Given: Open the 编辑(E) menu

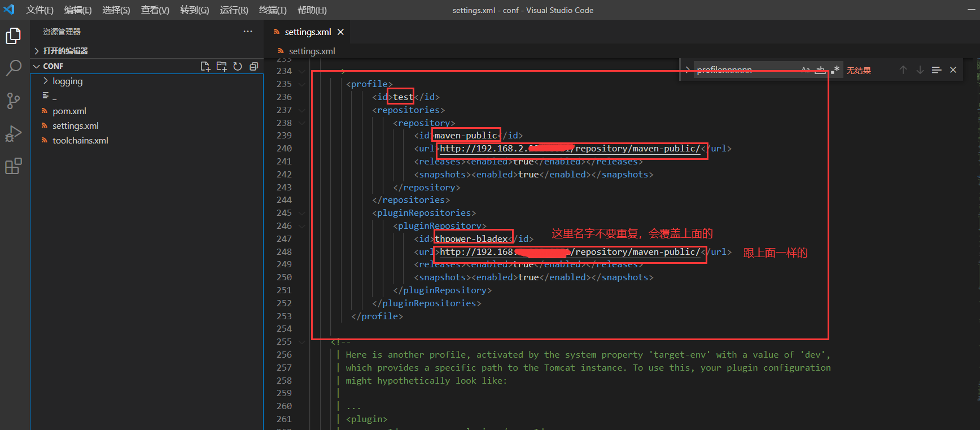Looking at the screenshot, I should pos(78,10).
